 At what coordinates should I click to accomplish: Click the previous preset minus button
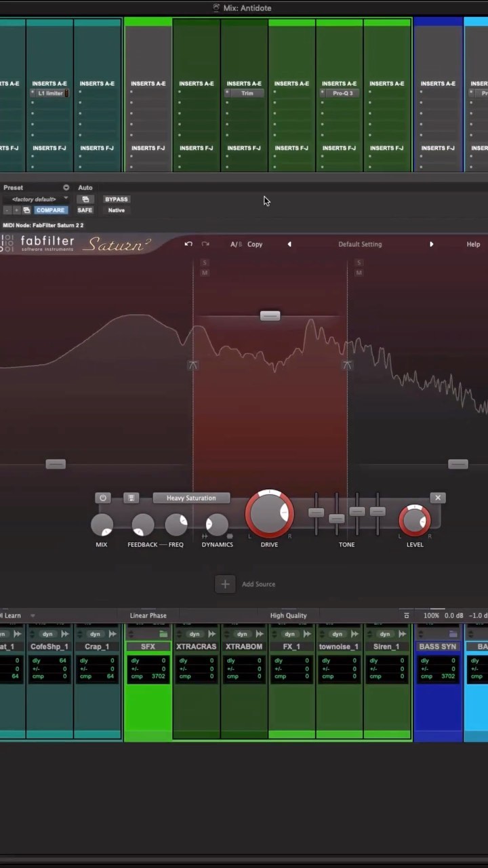[x=7, y=210]
